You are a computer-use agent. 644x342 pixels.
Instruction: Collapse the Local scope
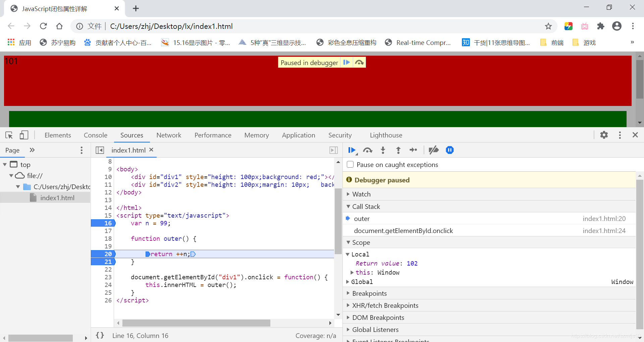pos(348,254)
